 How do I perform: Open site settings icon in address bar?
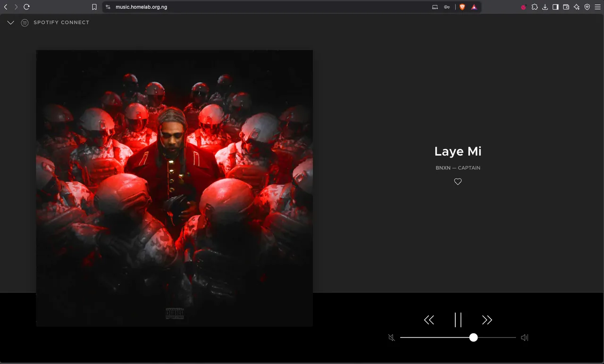(x=108, y=7)
